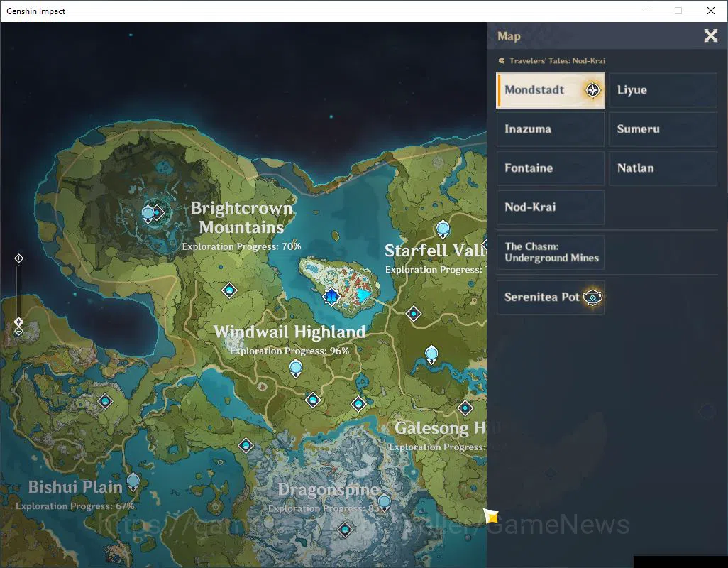
Task: Select Statue of the Seven in Brightcrown Mountains
Action: tap(148, 214)
